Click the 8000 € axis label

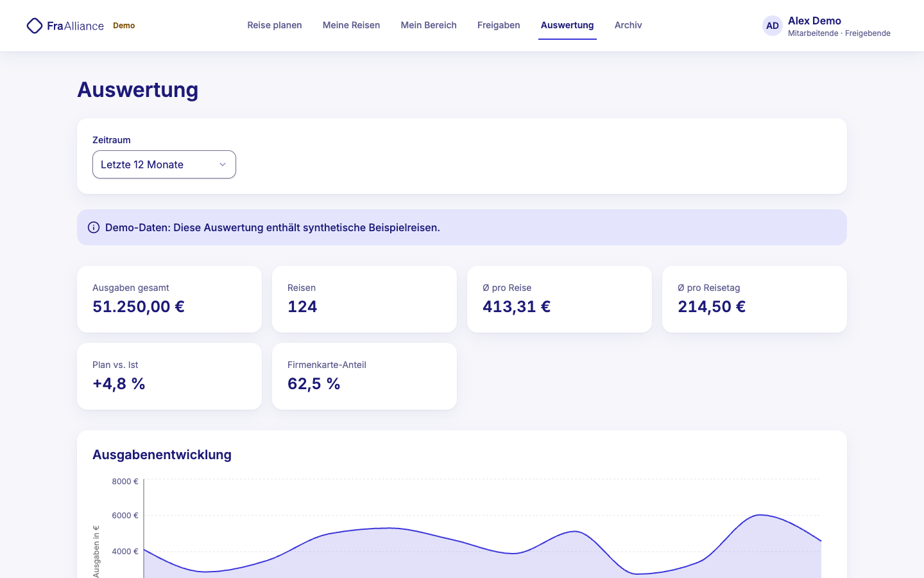[x=125, y=481]
